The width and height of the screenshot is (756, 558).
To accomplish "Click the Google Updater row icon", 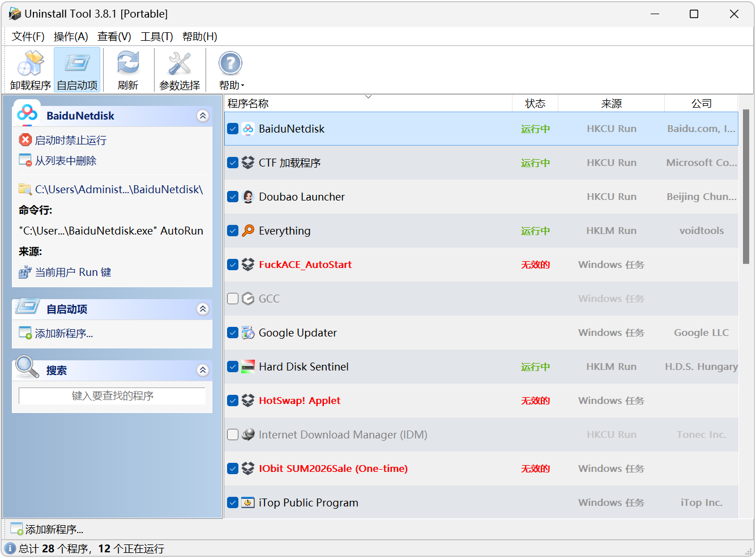I will point(248,333).
